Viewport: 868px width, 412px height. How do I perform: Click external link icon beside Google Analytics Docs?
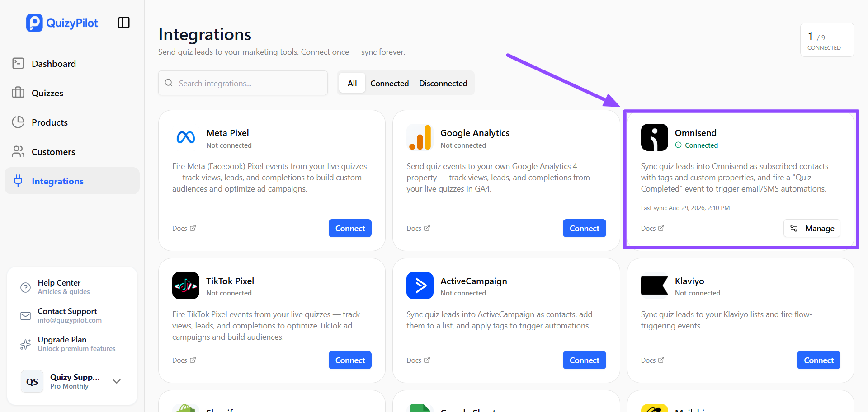point(427,228)
